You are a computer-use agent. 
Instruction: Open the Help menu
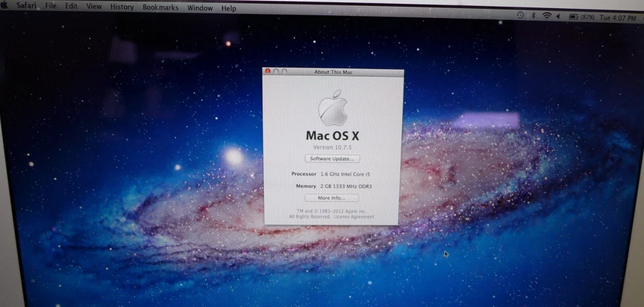(x=229, y=8)
